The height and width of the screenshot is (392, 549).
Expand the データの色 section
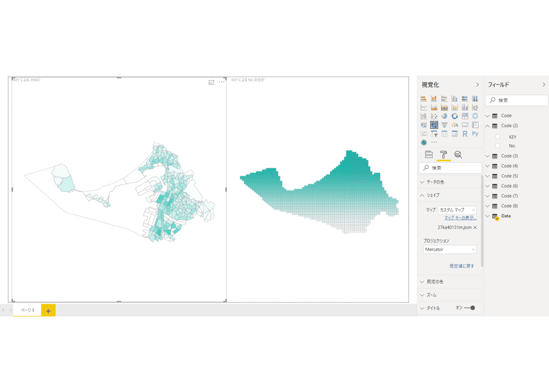(x=450, y=182)
